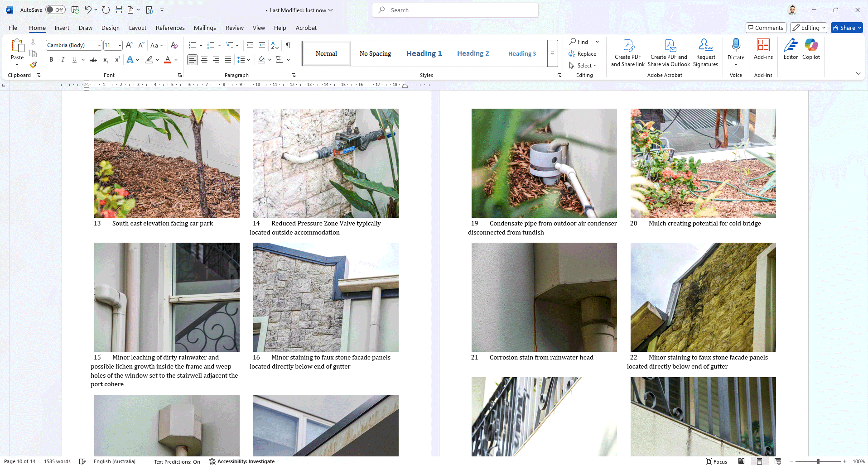Click the Text Highlight Color swatch

[x=149, y=60]
